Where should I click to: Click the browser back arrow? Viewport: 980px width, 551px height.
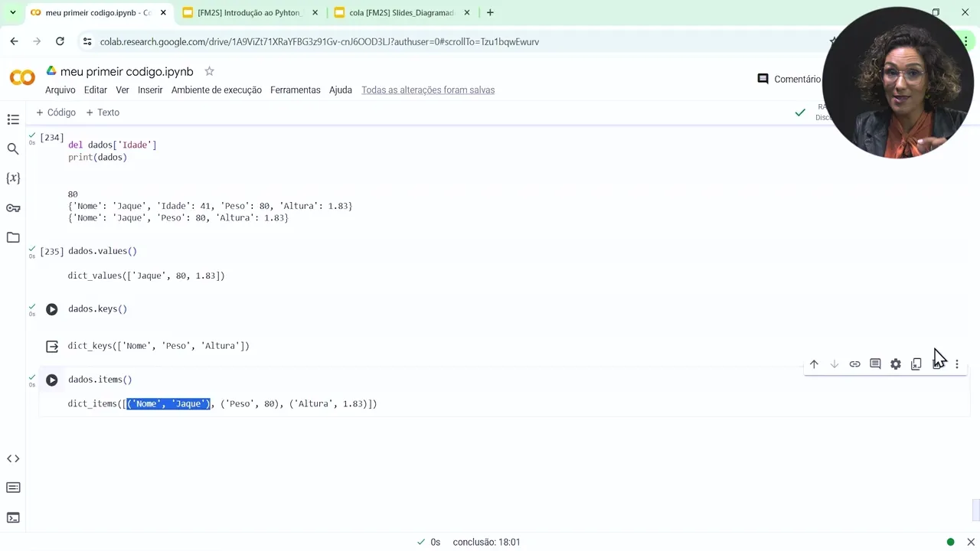click(14, 41)
